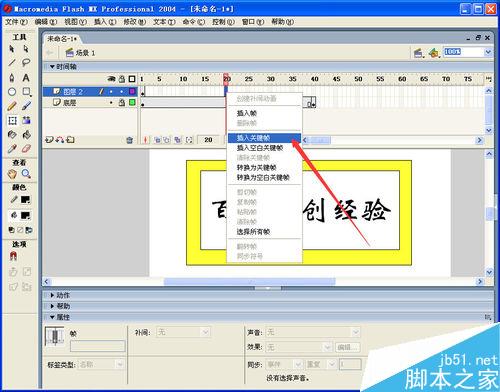This screenshot has width=500, height=392.
Task: Toggle lock all layers padlock header
Action: 122,79
